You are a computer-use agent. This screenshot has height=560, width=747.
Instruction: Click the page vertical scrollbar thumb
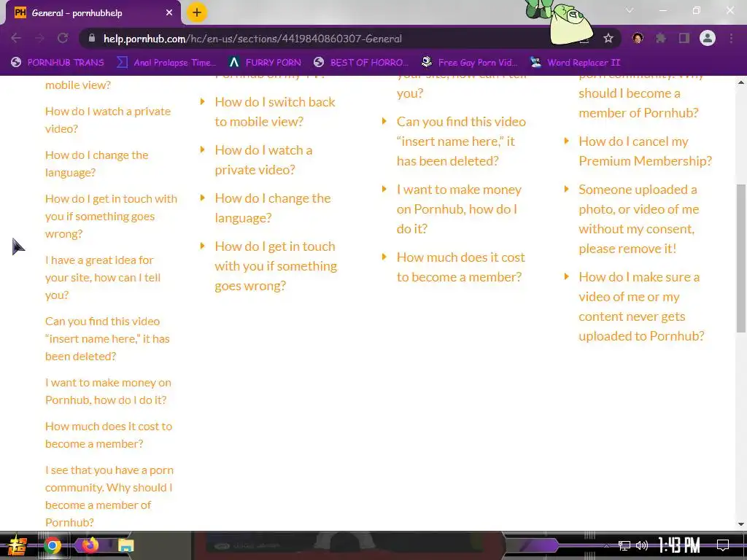click(x=741, y=259)
